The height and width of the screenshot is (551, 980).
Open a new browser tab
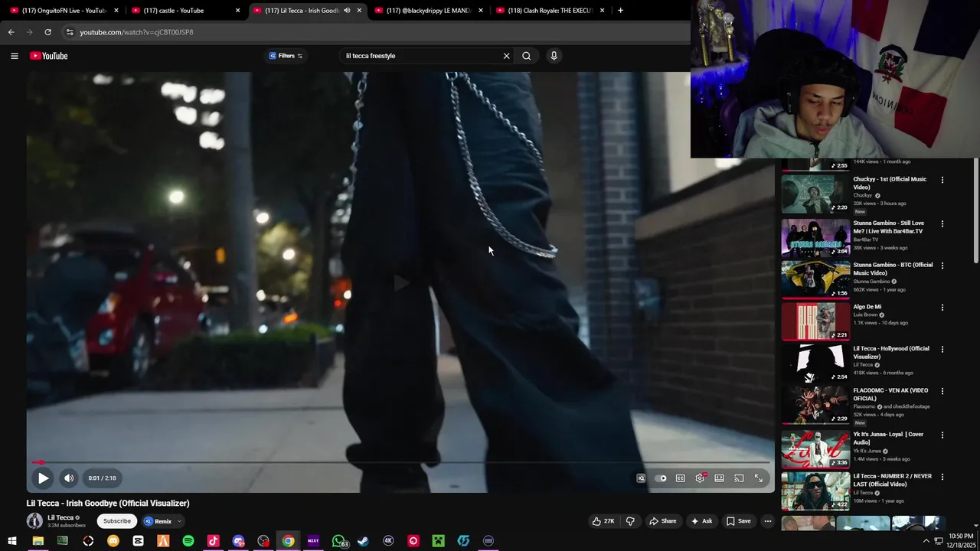point(620,11)
